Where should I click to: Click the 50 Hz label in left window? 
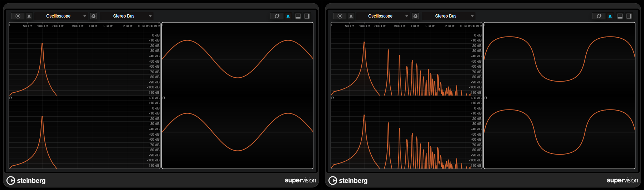[x=28, y=26]
